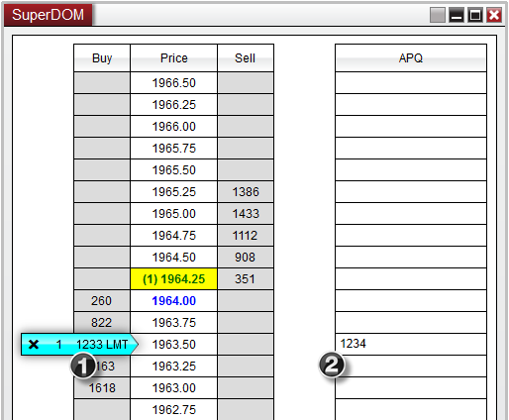The width and height of the screenshot is (509, 420).
Task: Click the blue 1964.00 price cell
Action: click(x=174, y=301)
